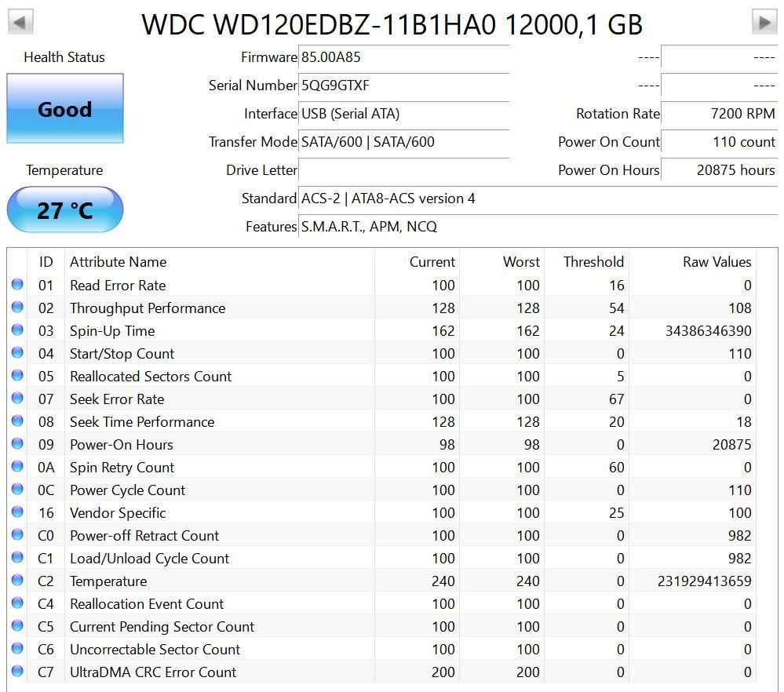Select the Power-off Retract Count attribute name

click(x=144, y=536)
